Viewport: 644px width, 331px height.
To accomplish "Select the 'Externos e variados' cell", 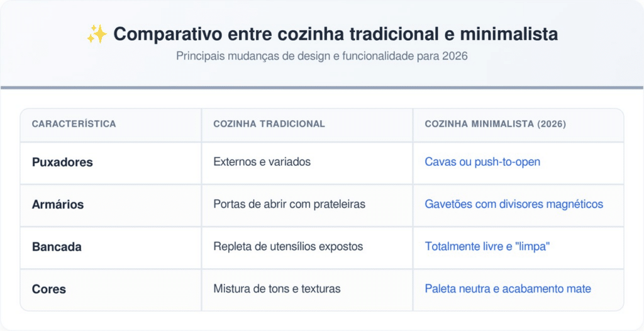I will coord(262,162).
